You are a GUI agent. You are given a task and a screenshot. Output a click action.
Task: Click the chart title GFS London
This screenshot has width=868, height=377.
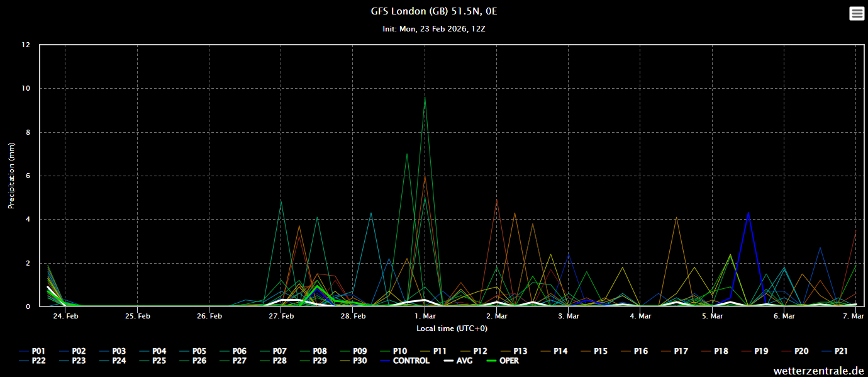[x=433, y=11]
